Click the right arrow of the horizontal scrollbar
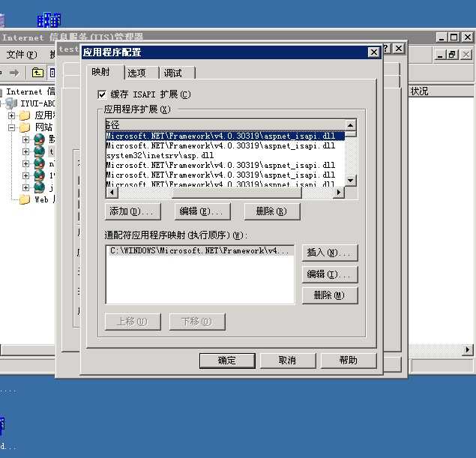 click(339, 193)
